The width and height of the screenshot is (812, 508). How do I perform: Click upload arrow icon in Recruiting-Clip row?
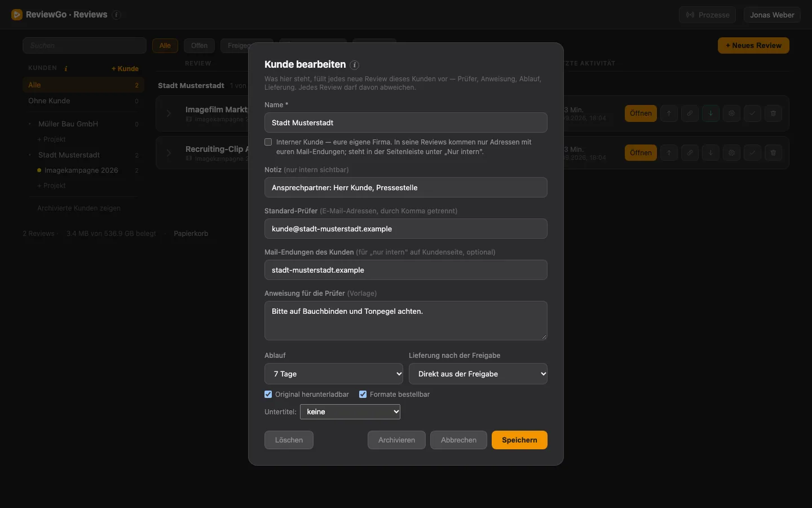pyautogui.click(x=669, y=153)
